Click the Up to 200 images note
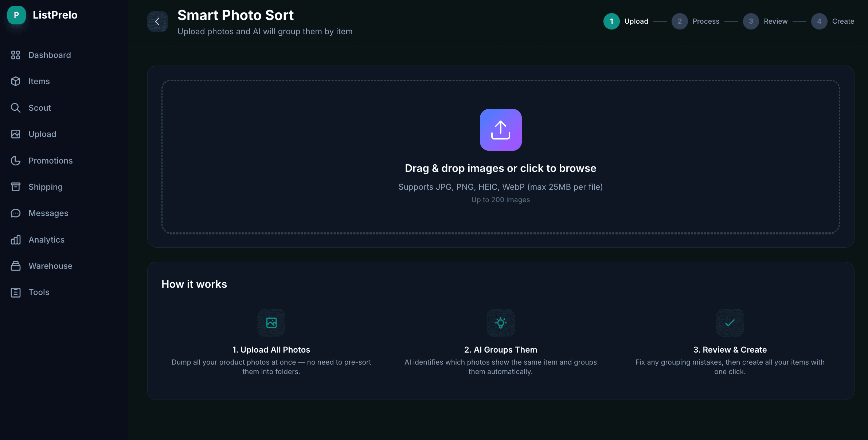868x440 pixels. (x=501, y=200)
